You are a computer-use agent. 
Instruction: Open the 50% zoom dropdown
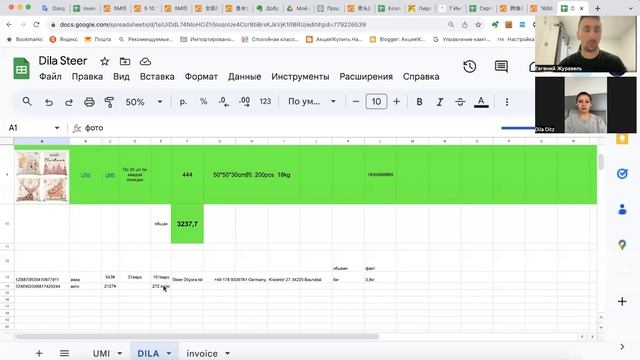[x=144, y=102]
